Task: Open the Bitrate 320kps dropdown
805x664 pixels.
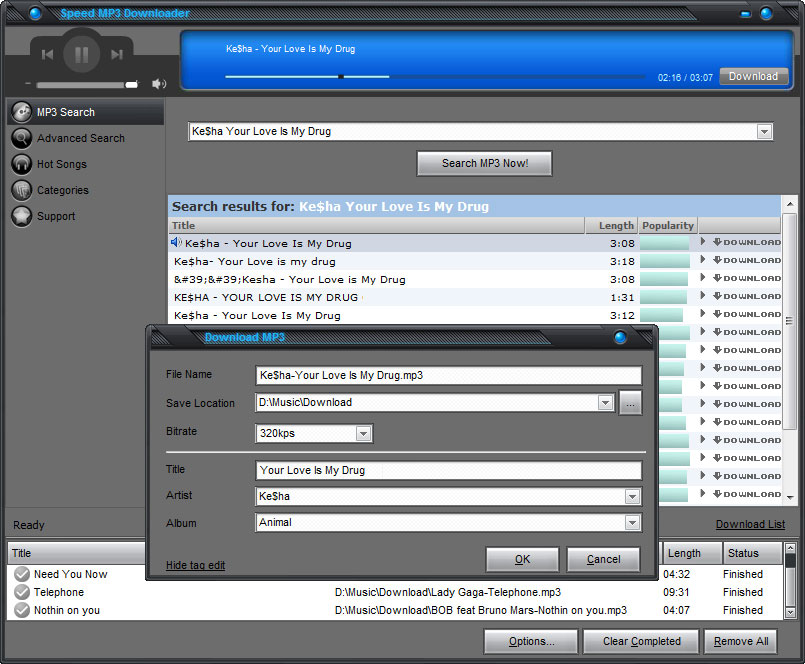Action: coord(363,433)
